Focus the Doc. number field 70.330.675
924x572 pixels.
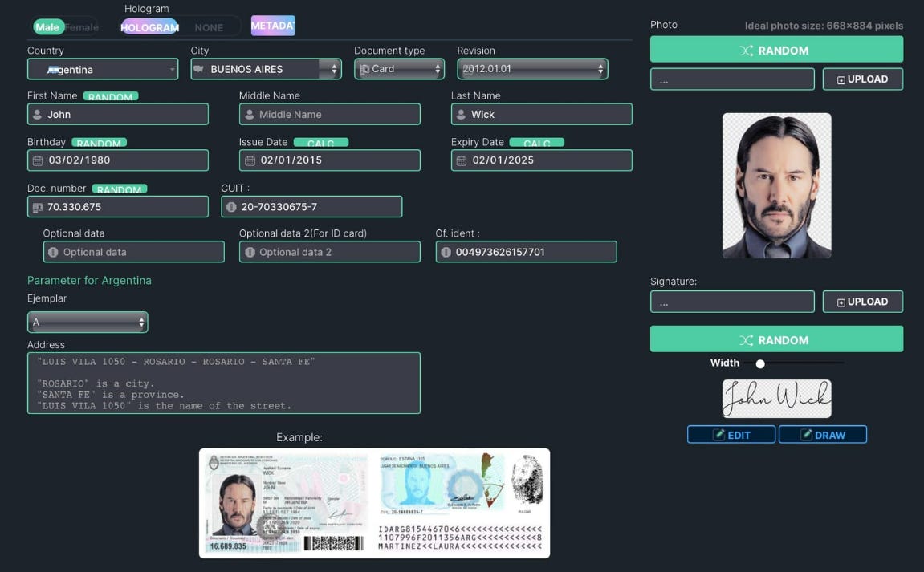point(118,207)
